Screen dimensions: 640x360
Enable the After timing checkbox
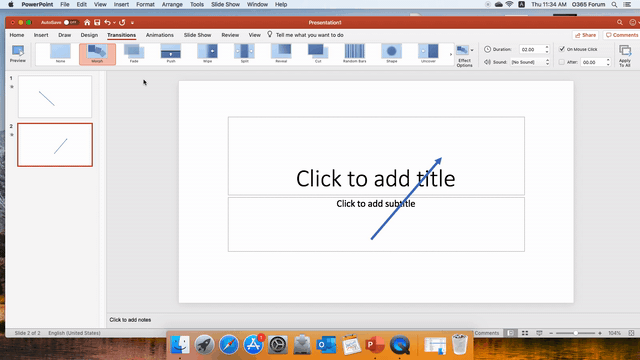562,62
